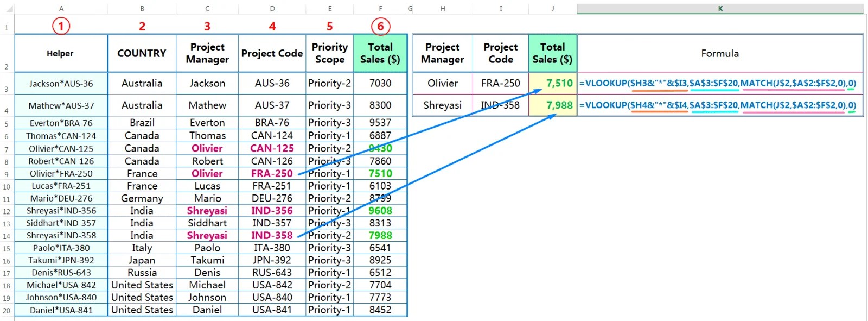Click total sales value 7510 in column F
The image size is (868, 321).
[380, 174]
